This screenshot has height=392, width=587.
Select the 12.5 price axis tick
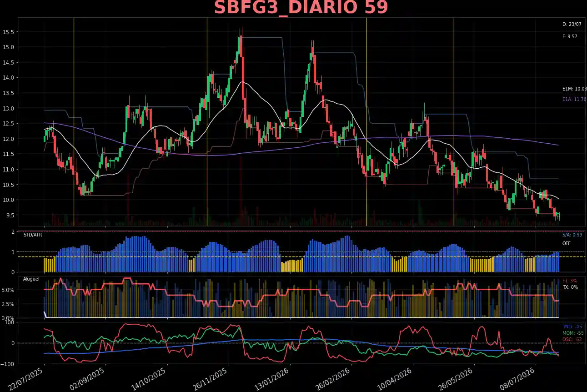pyautogui.click(x=8, y=124)
